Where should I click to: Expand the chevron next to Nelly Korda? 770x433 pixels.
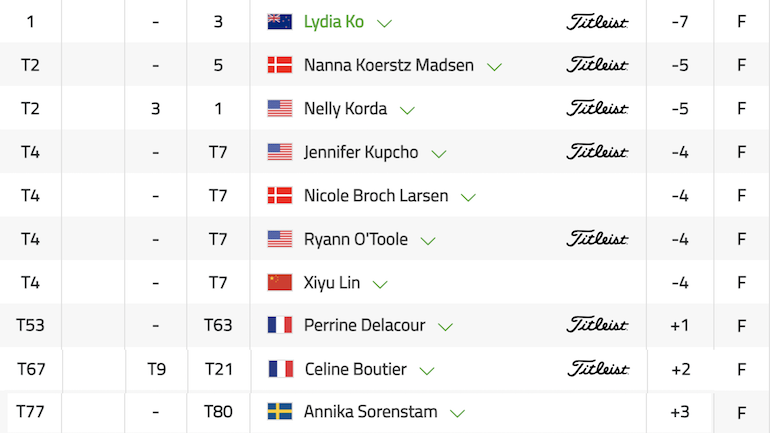tap(407, 110)
